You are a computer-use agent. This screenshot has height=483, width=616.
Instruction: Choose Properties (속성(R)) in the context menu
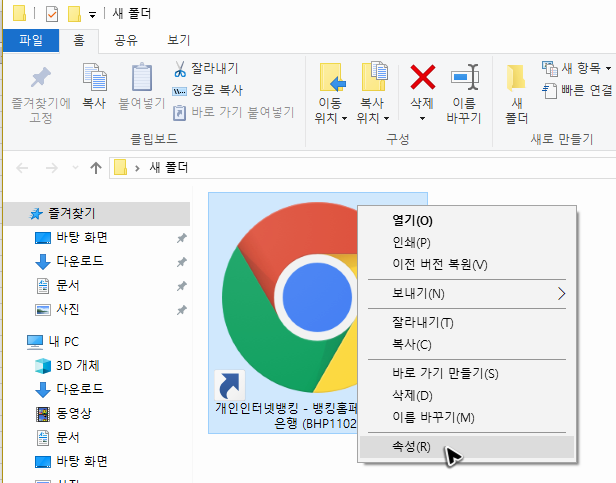(x=467, y=447)
